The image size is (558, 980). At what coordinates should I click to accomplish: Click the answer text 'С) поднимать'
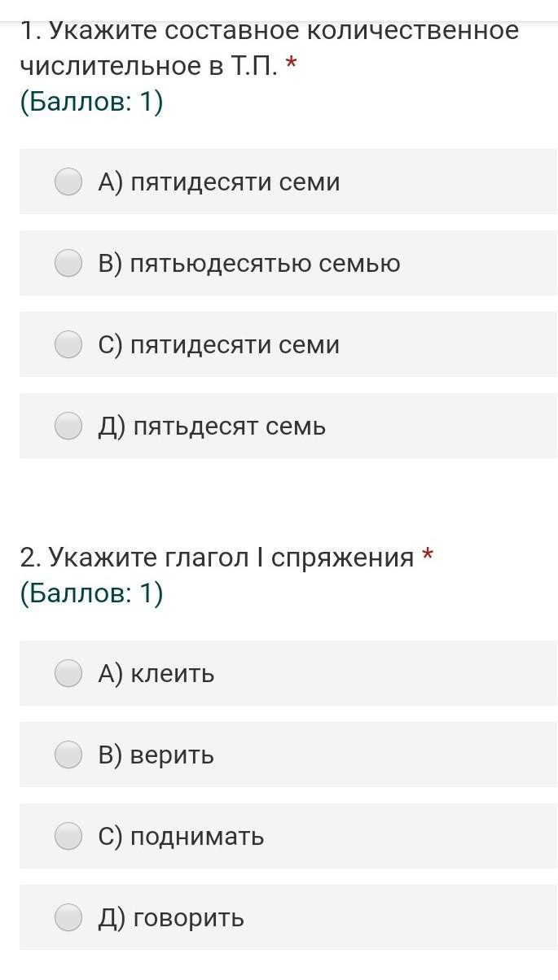click(x=181, y=837)
